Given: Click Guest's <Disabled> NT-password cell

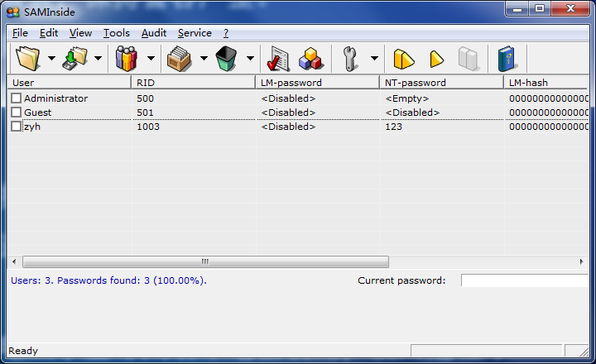Looking at the screenshot, I should (412, 113).
